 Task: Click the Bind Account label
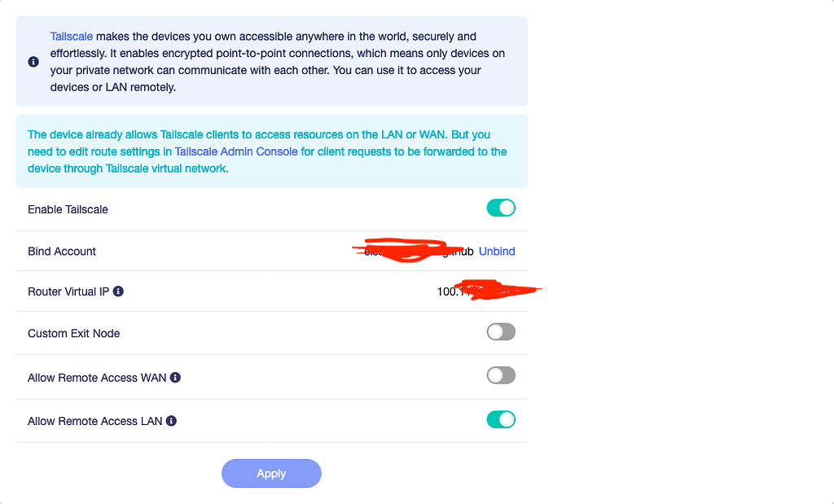click(x=62, y=252)
